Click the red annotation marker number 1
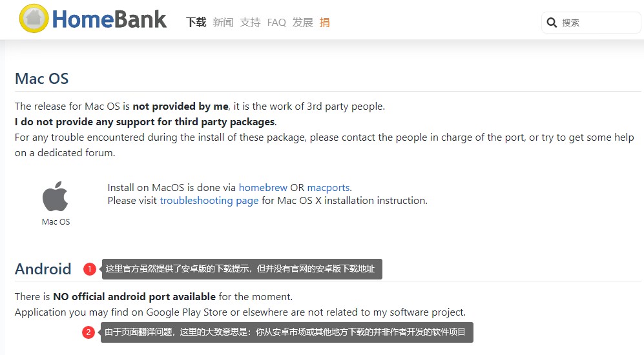This screenshot has width=644, height=355. [x=90, y=269]
